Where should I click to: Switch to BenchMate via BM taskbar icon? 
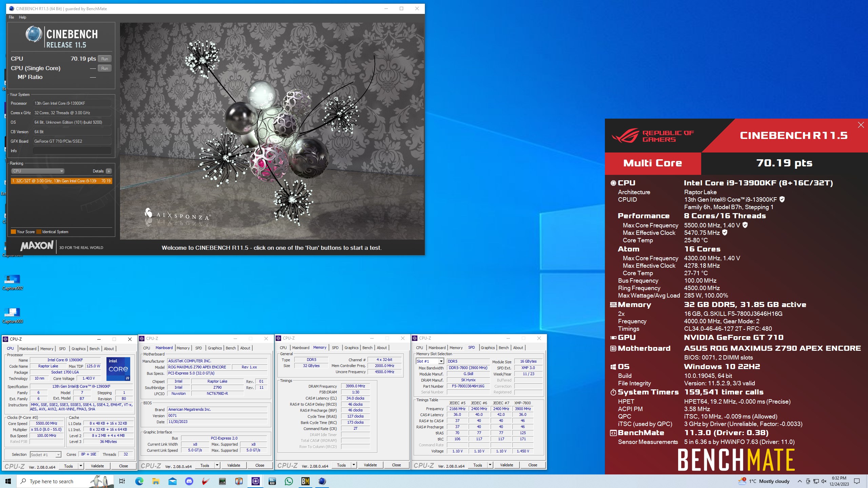[305, 481]
